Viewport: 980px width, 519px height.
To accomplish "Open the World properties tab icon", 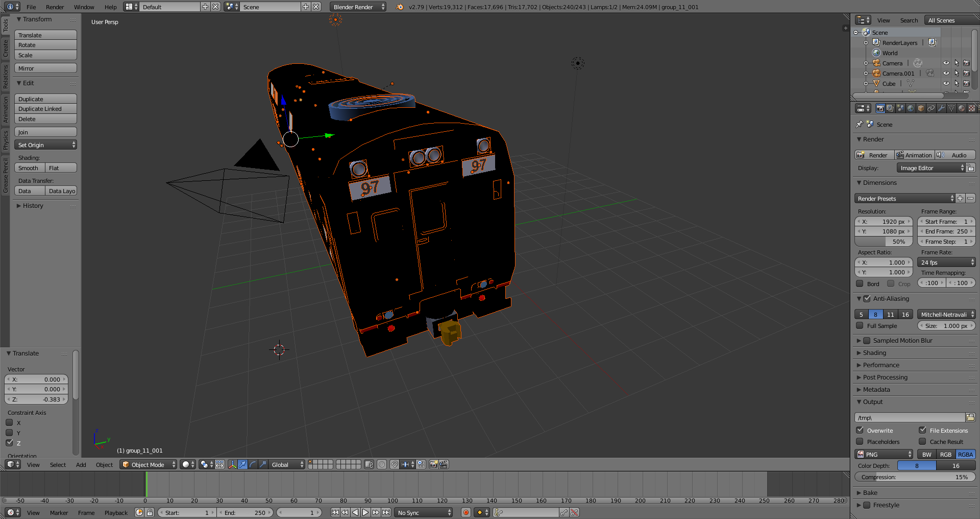I will point(911,108).
